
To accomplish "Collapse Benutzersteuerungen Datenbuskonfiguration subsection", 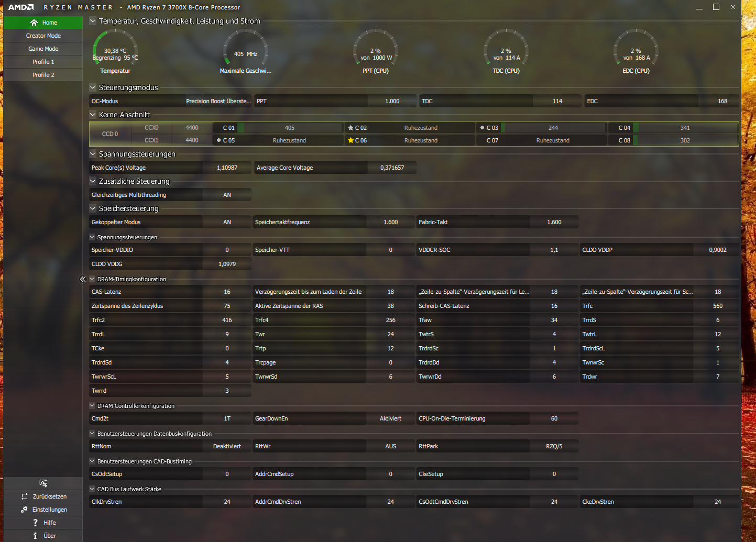I will coord(92,434).
